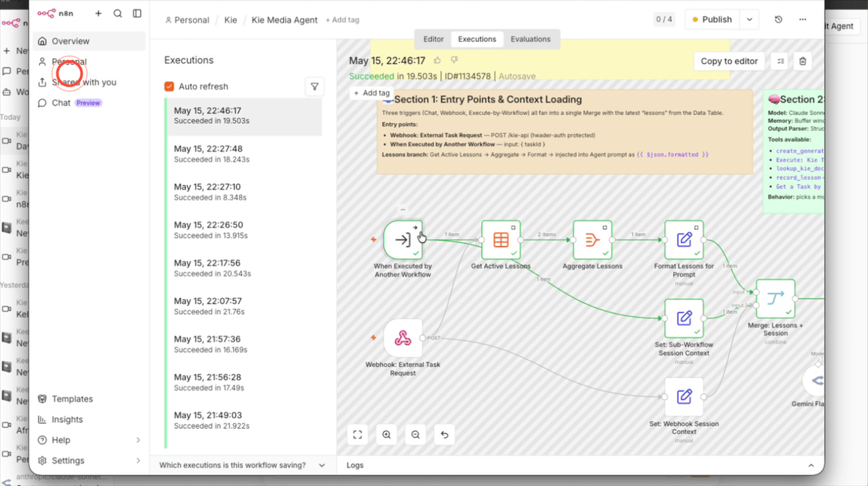The height and width of the screenshot is (486, 868).
Task: Select execution May 15, 21:56:28
Action: coord(244,382)
